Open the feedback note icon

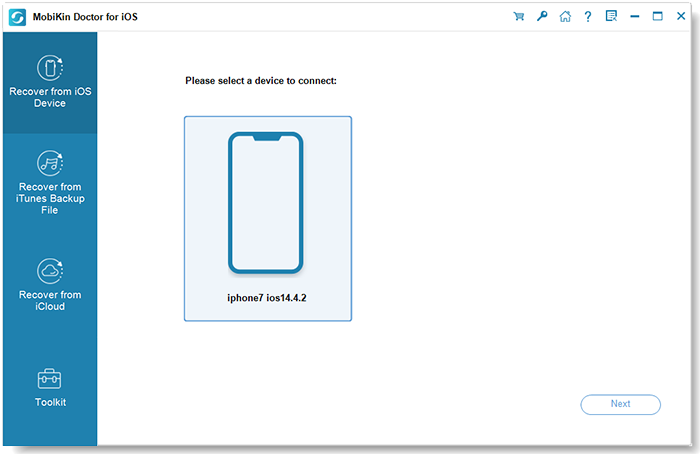611,17
